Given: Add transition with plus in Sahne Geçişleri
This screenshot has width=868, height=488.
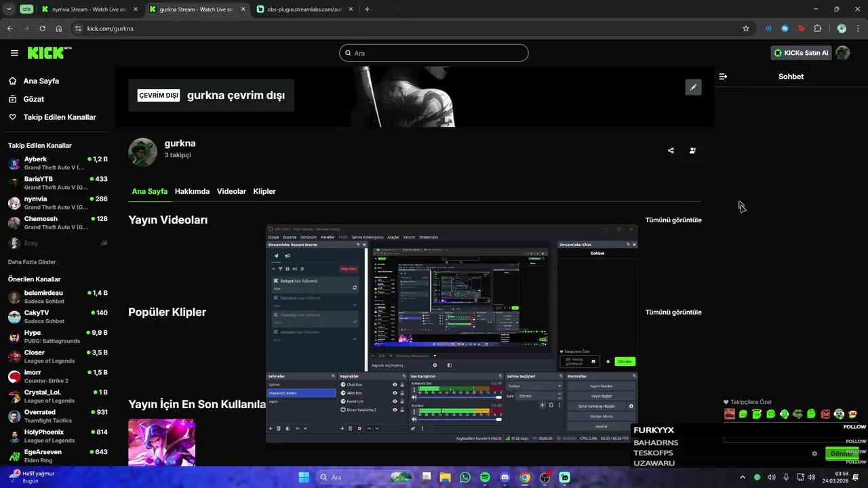Looking at the screenshot, I should point(542,405).
